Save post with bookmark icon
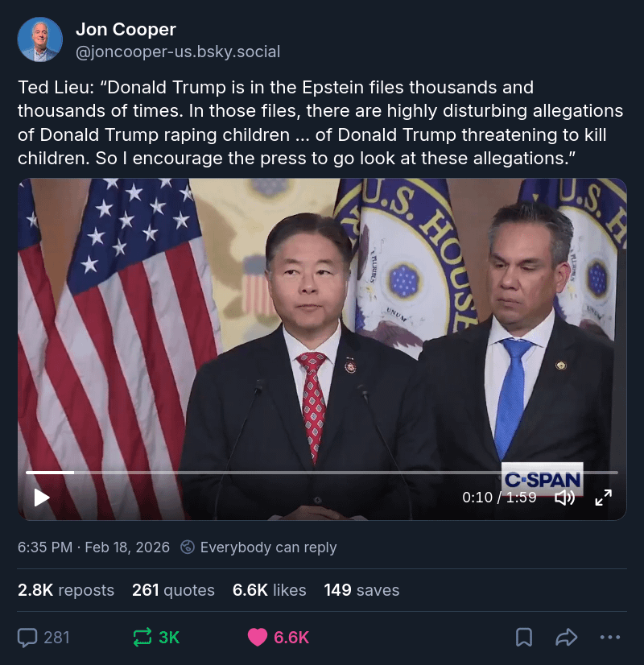The image size is (644, 665). pyautogui.click(x=524, y=637)
